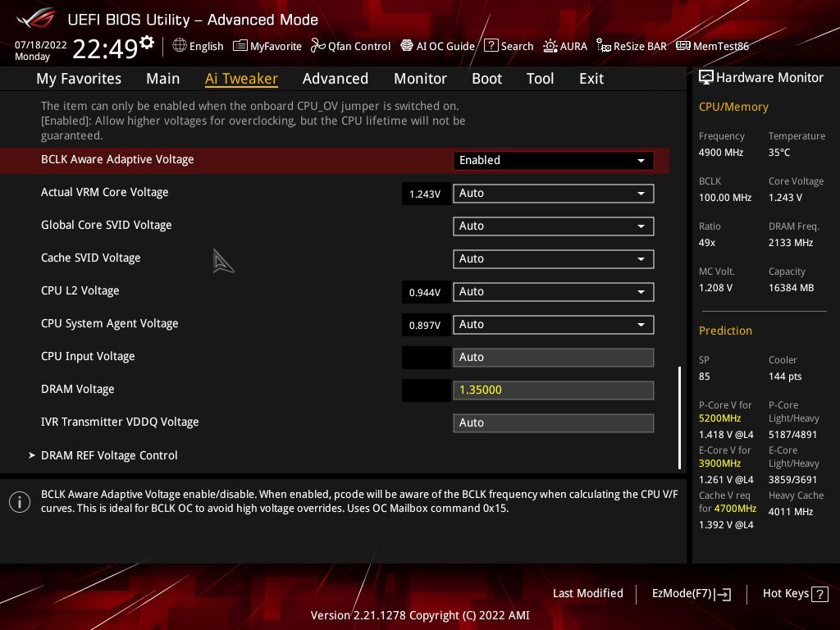Viewport: 840px width, 630px height.
Task: Open Qfan Control fan icon
Action: tap(317, 46)
